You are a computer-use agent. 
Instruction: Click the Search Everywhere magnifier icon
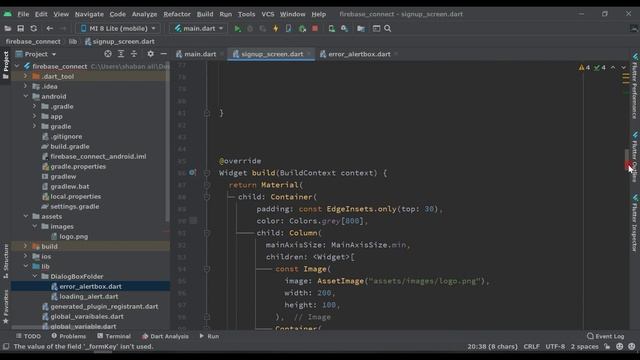click(388, 29)
